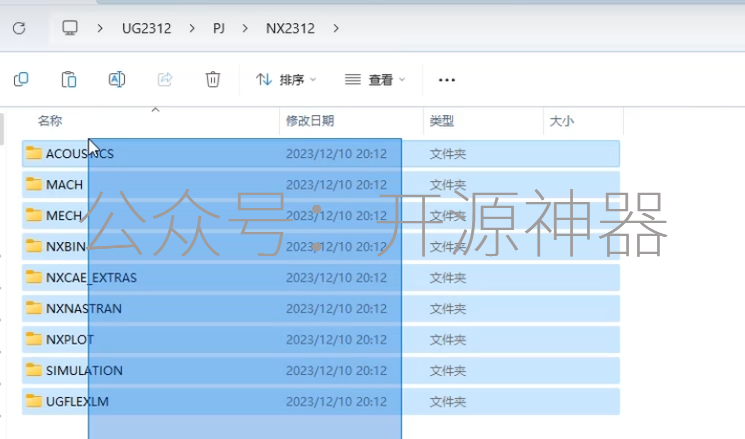745x439 pixels.
Task: Click 文件夹 type cell of ACOUSTICS row
Action: (448, 154)
